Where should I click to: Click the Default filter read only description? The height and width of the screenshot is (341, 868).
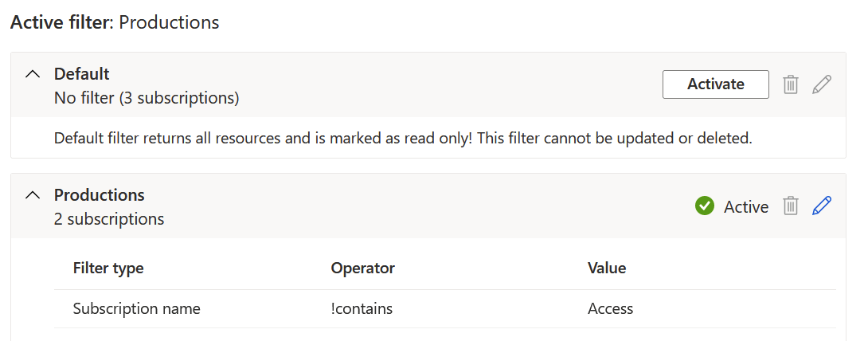coord(403,138)
